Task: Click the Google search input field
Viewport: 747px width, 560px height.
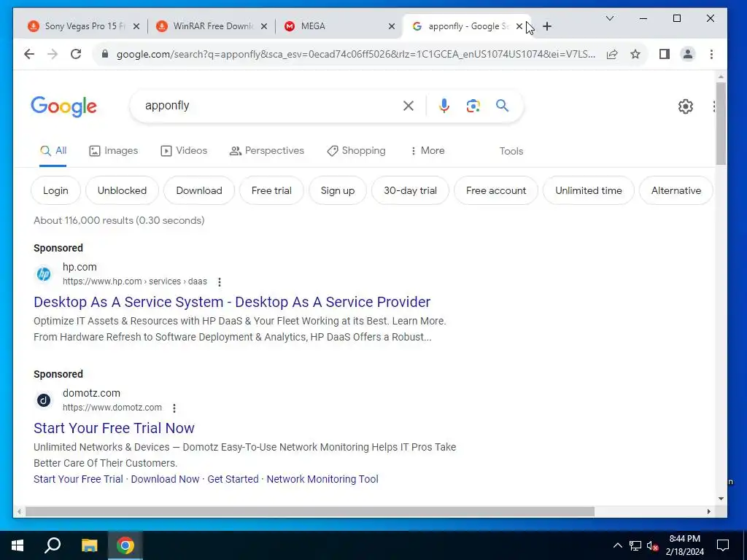Action: click(x=269, y=106)
